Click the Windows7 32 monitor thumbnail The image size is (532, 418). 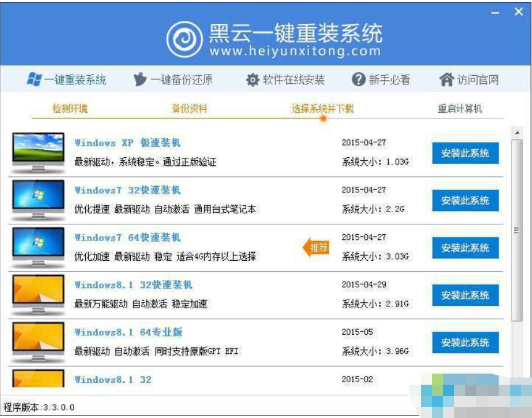[38, 200]
